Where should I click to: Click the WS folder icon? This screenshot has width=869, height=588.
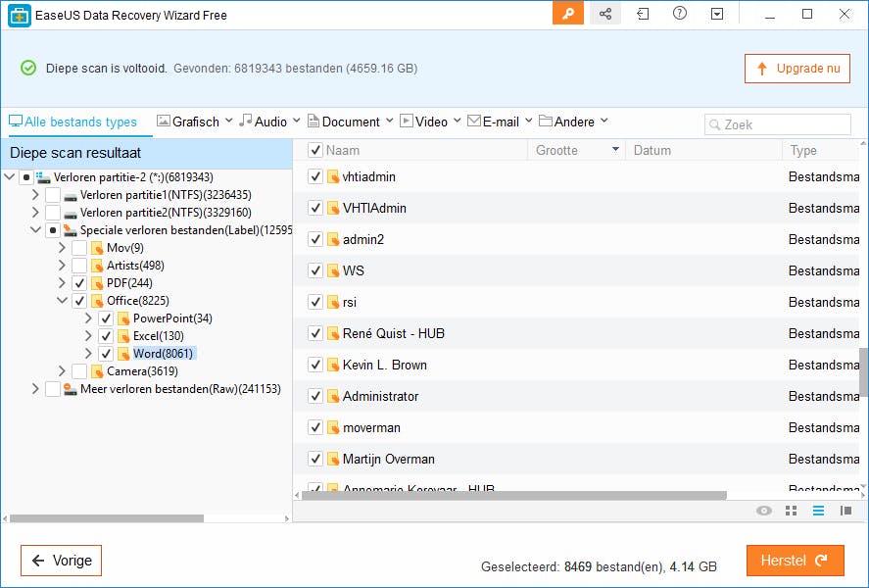332,271
